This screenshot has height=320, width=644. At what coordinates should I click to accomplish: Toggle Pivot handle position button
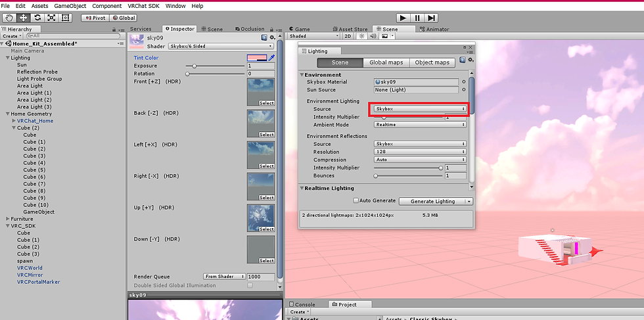click(95, 18)
